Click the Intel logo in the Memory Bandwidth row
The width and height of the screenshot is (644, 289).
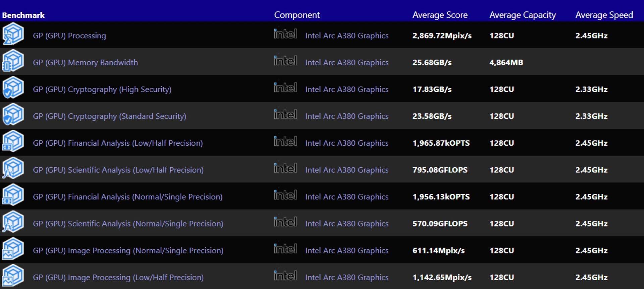coord(285,61)
